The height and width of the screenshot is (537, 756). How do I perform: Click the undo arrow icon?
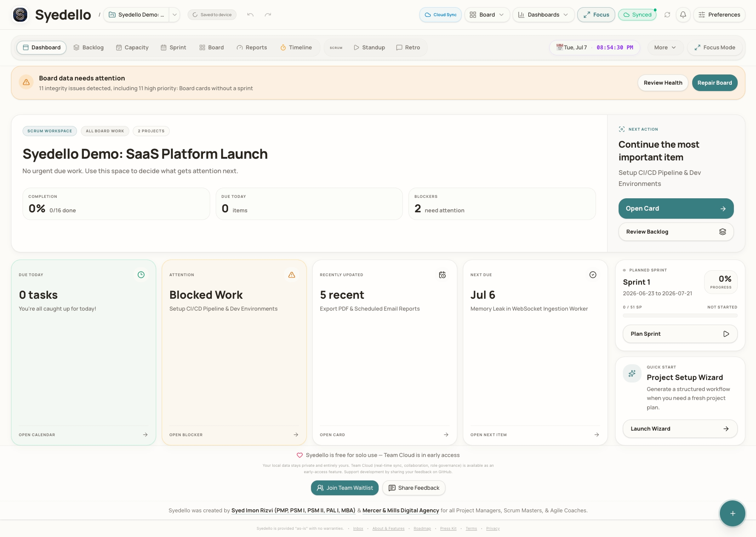point(250,14)
